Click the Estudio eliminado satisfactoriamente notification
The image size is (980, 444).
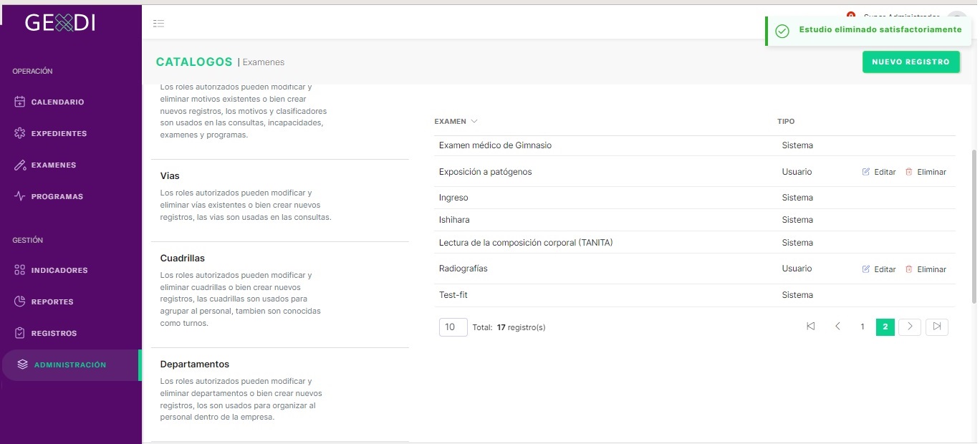868,31
